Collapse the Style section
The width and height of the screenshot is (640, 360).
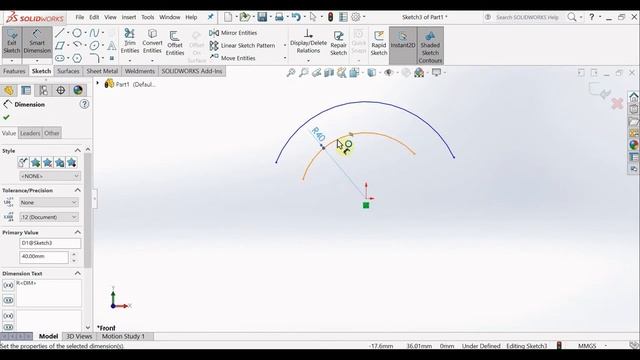(78, 151)
